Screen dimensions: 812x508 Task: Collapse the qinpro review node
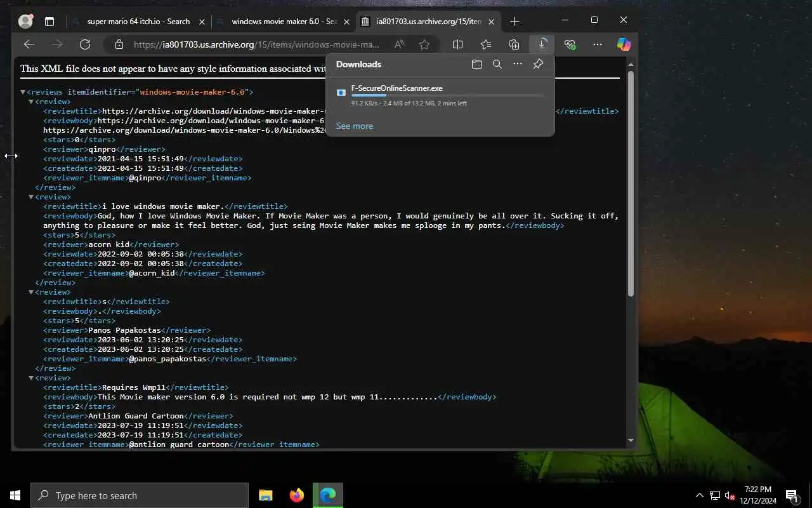pyautogui.click(x=31, y=102)
